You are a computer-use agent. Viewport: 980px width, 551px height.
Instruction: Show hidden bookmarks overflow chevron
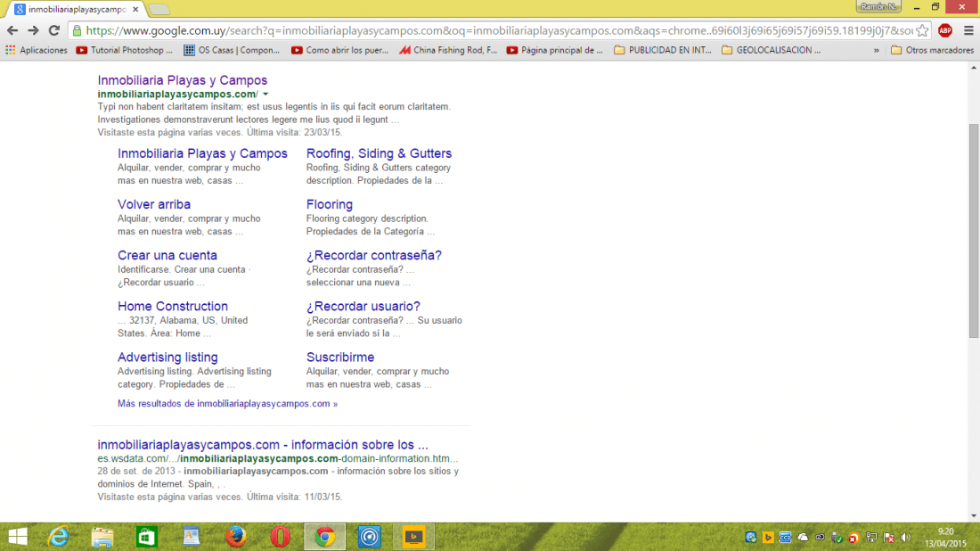(x=877, y=50)
